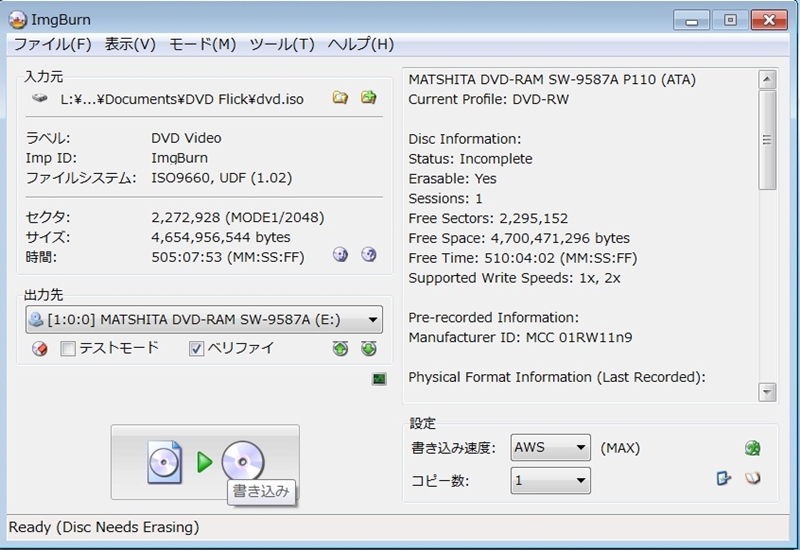Click the size value 4,654,956,544 bytes
800x550 pixels.
pyautogui.click(x=221, y=237)
